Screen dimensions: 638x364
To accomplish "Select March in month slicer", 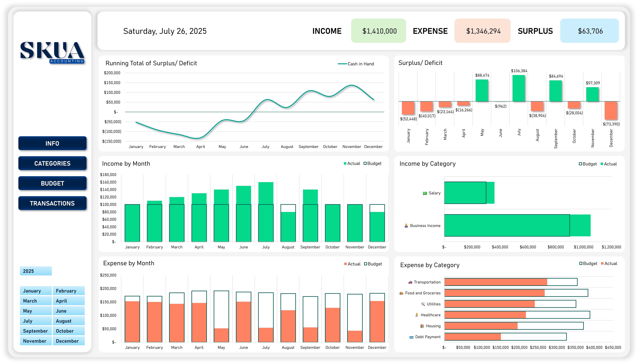I will [36, 301].
